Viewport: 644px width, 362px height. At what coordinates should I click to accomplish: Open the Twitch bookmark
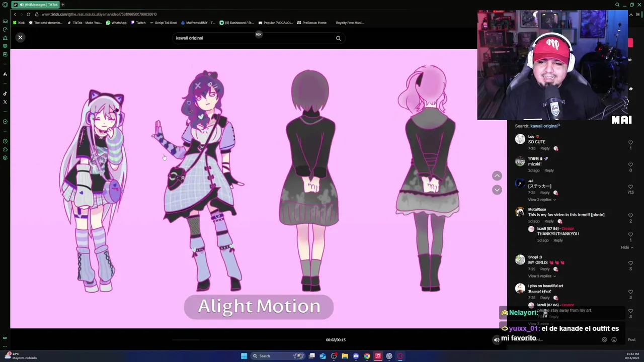(x=138, y=23)
